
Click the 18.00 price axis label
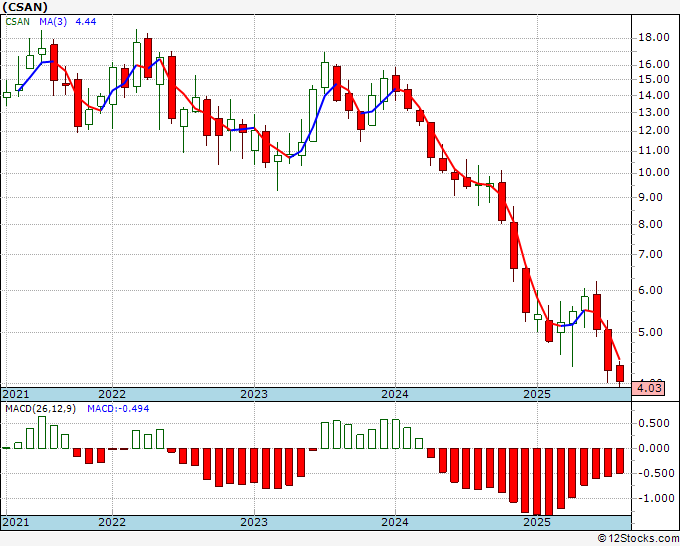click(x=654, y=38)
